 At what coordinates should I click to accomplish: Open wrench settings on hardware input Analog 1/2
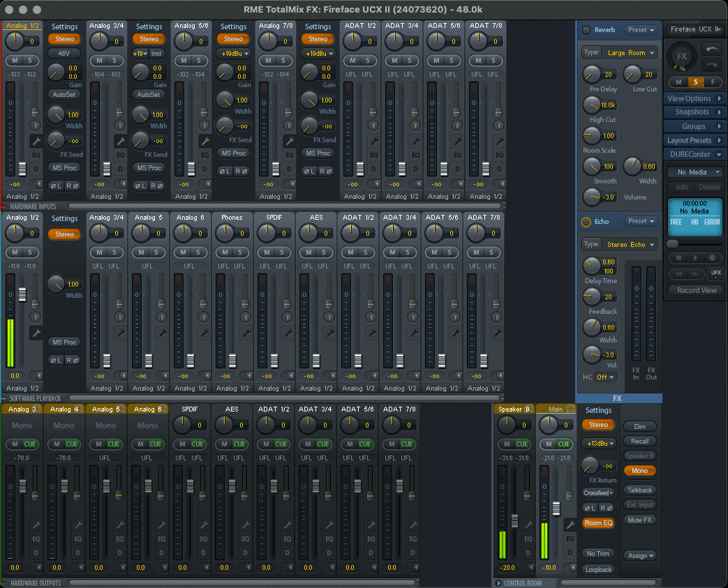(36, 141)
